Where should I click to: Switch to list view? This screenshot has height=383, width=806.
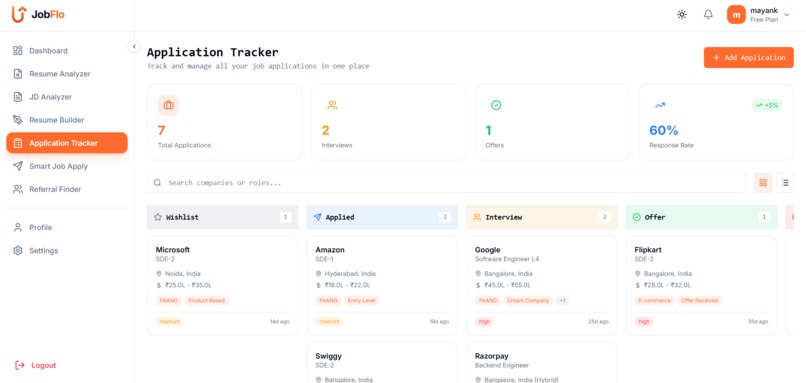coord(785,183)
